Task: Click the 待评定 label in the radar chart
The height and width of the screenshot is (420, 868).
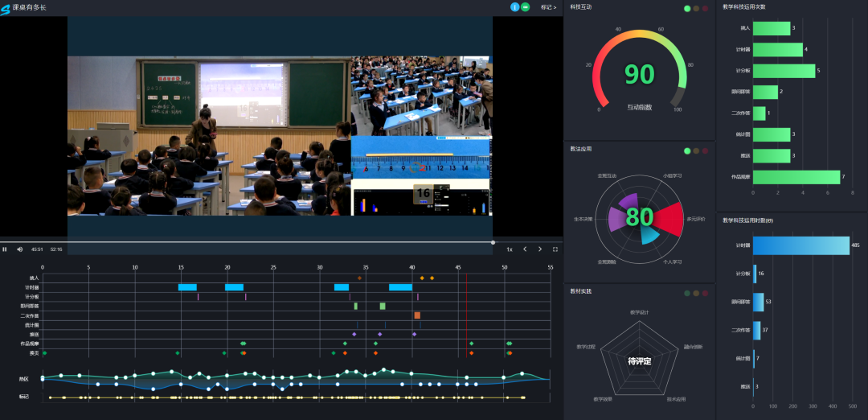Action: click(x=640, y=361)
